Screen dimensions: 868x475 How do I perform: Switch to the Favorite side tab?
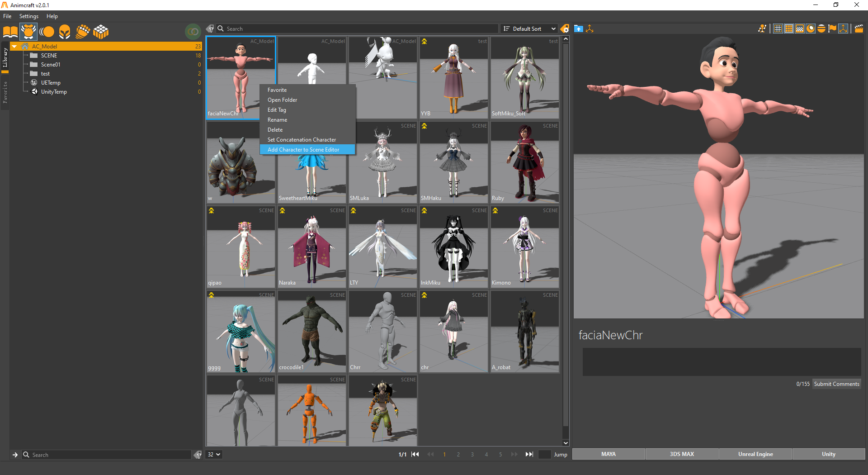pos(5,92)
